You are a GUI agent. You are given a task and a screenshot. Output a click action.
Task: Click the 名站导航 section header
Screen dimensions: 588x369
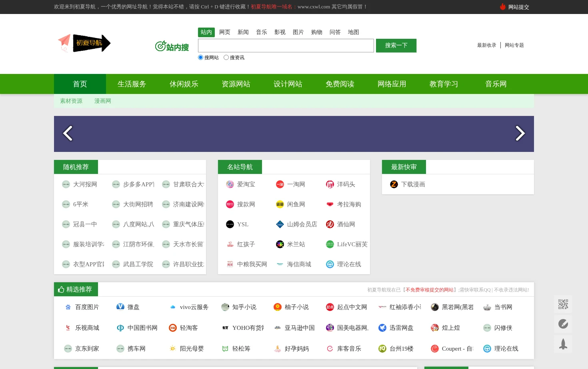[x=240, y=167]
